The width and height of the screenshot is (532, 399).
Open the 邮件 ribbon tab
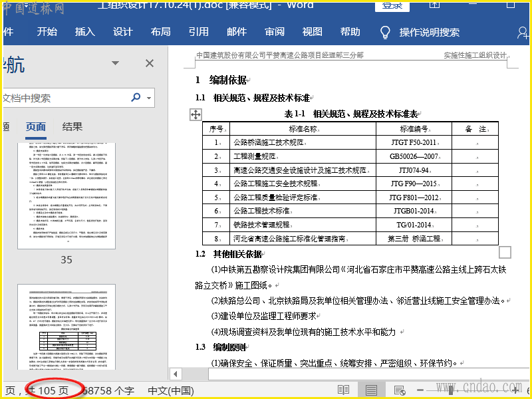pyautogui.click(x=237, y=32)
